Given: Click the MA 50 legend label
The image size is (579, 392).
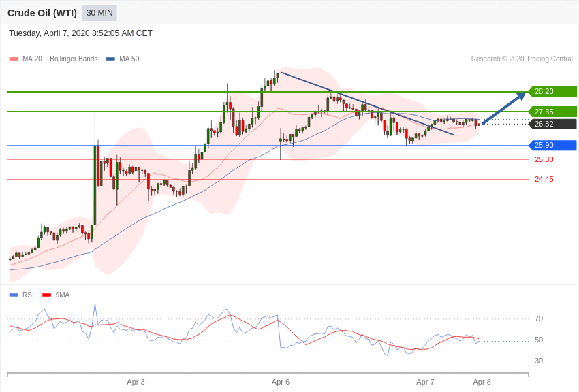Looking at the screenshot, I should [129, 59].
